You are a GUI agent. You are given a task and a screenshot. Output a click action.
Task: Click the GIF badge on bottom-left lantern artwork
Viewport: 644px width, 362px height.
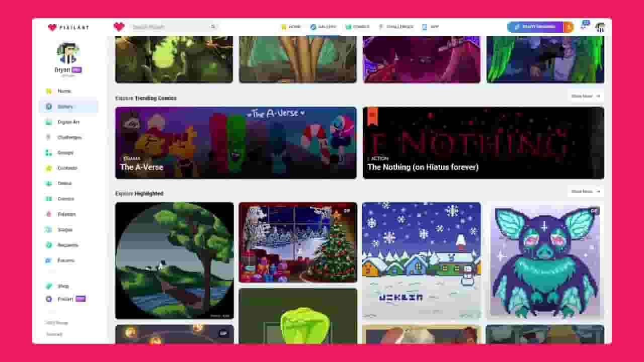(223, 333)
